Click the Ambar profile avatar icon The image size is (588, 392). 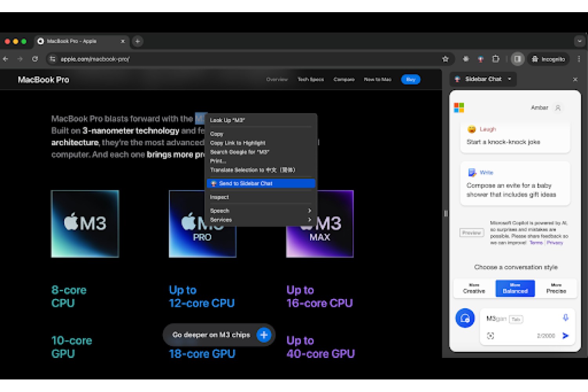(558, 108)
